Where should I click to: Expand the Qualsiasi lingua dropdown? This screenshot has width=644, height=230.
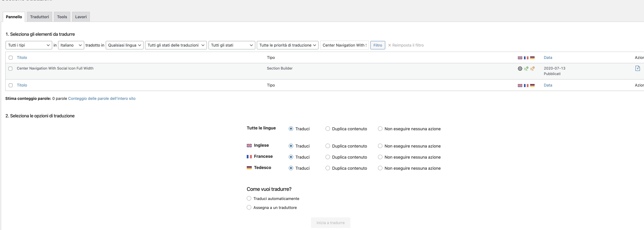pyautogui.click(x=124, y=45)
